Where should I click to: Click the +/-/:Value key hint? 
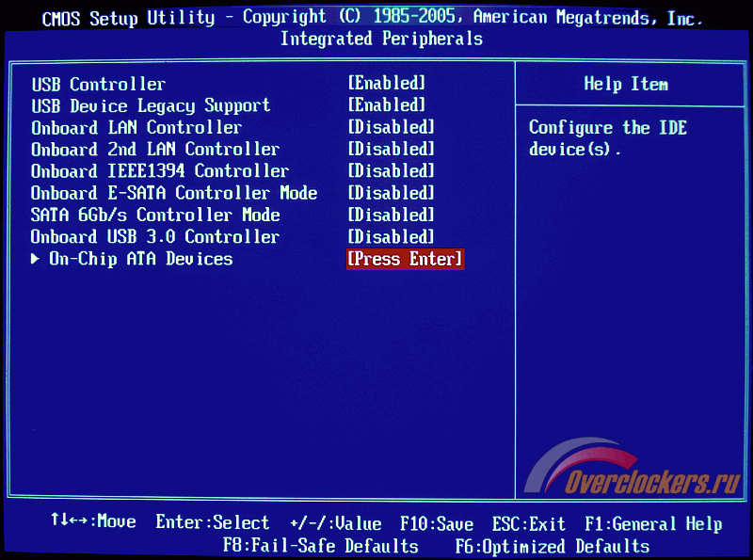tap(336, 523)
